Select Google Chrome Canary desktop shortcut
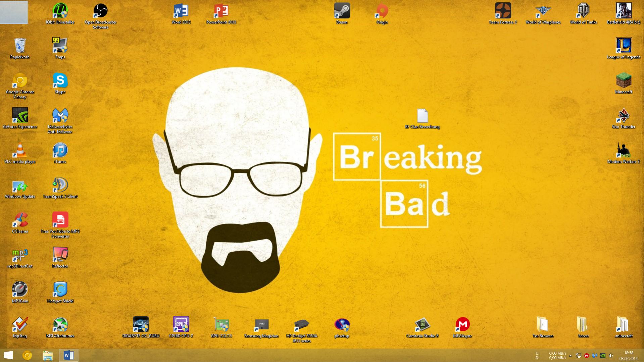Image resolution: width=644 pixels, height=362 pixels. coord(20,86)
